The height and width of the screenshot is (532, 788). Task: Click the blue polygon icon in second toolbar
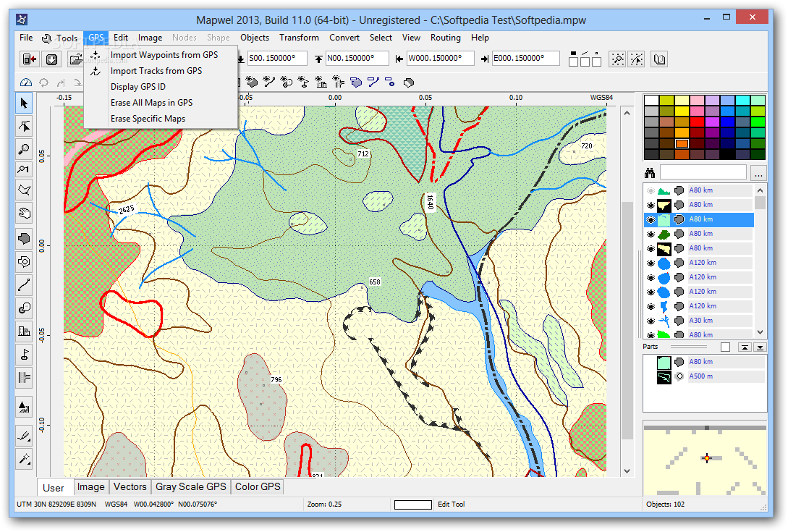coord(356,82)
